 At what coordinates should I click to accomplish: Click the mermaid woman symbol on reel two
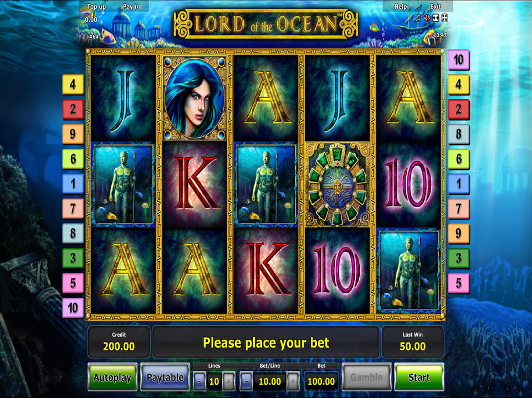[x=195, y=98]
